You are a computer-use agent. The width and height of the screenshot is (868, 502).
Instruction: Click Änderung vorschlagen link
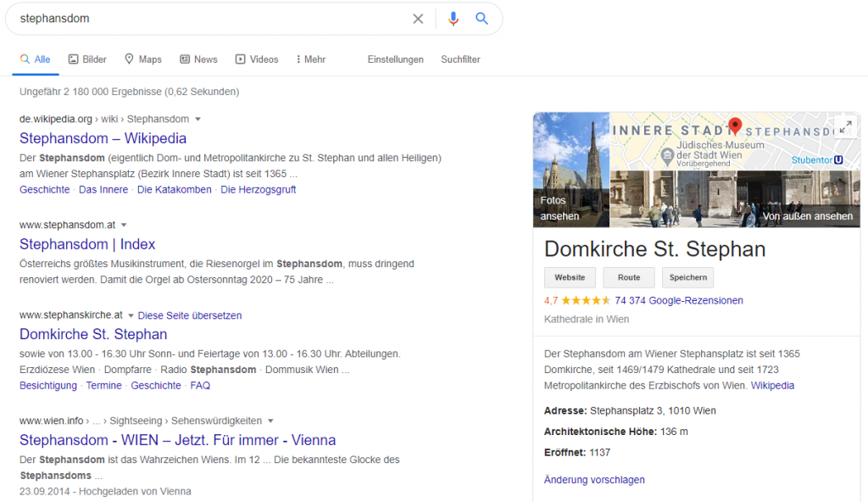[x=594, y=480]
